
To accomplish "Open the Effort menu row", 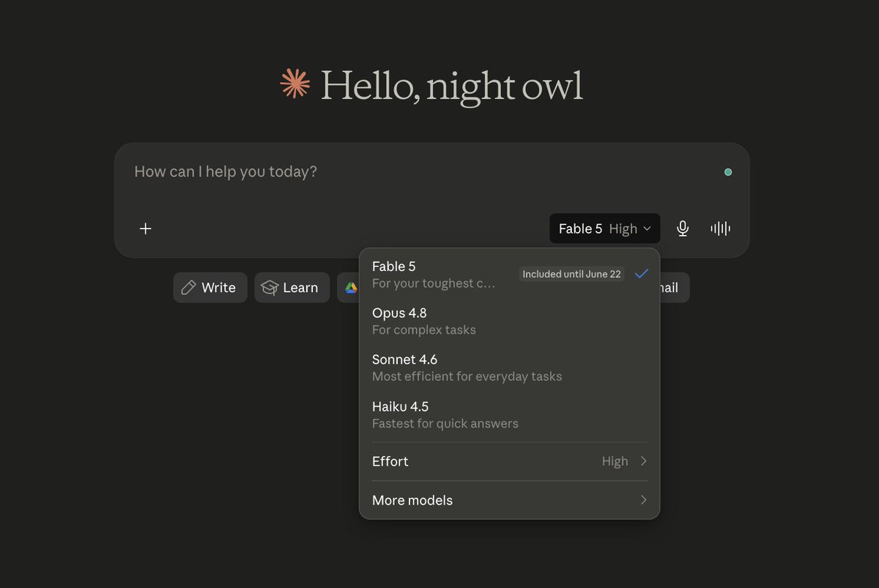I will (510, 461).
